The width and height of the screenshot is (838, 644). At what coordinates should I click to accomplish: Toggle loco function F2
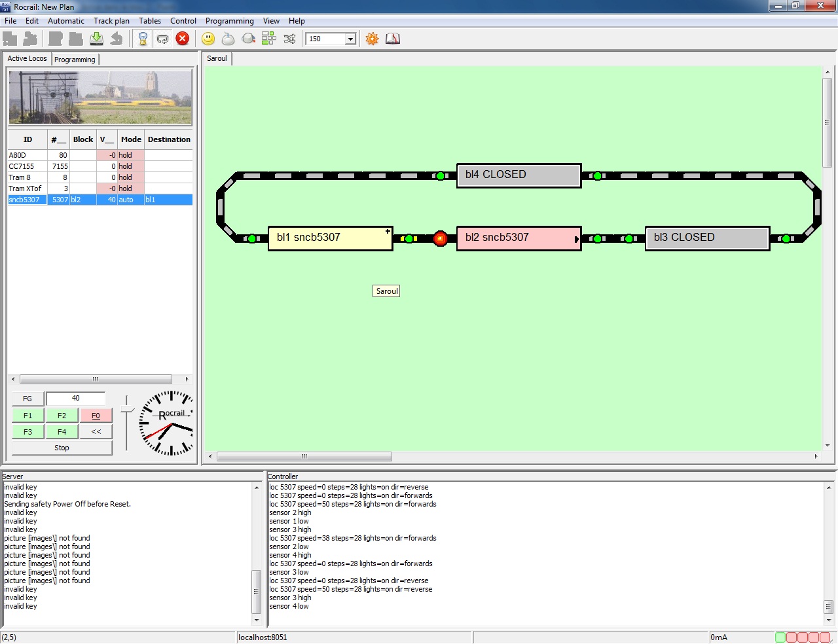coord(62,415)
